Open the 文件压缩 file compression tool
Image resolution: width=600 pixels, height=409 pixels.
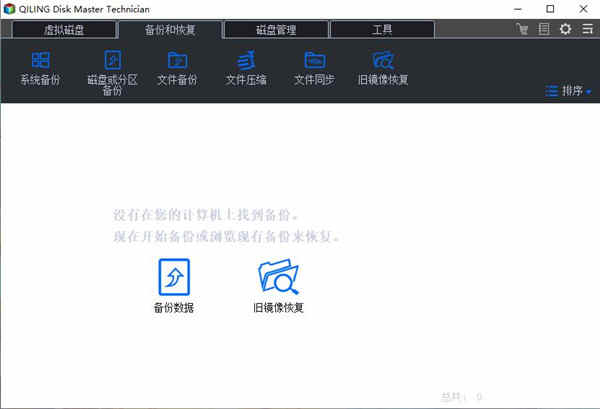click(246, 68)
